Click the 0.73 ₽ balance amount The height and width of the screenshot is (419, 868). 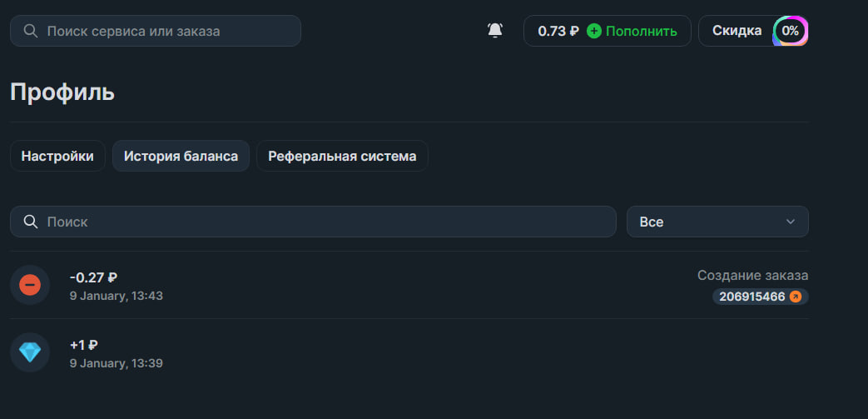point(558,31)
